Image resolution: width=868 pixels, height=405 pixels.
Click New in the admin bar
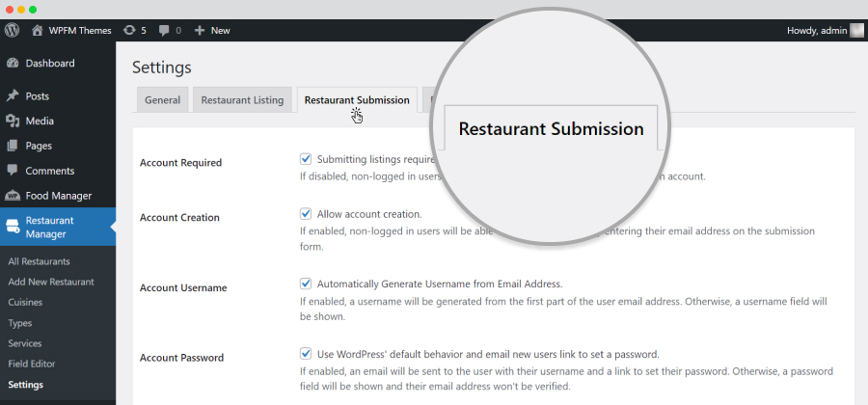tap(220, 31)
